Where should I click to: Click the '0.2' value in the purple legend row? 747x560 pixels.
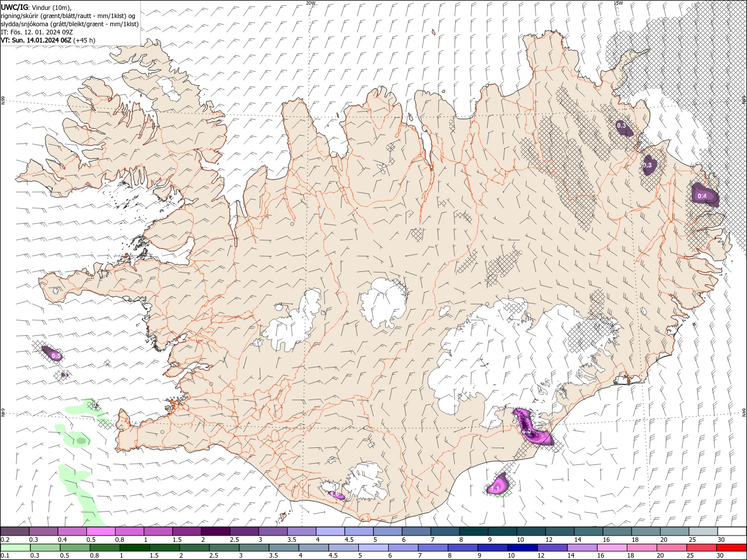(5, 540)
